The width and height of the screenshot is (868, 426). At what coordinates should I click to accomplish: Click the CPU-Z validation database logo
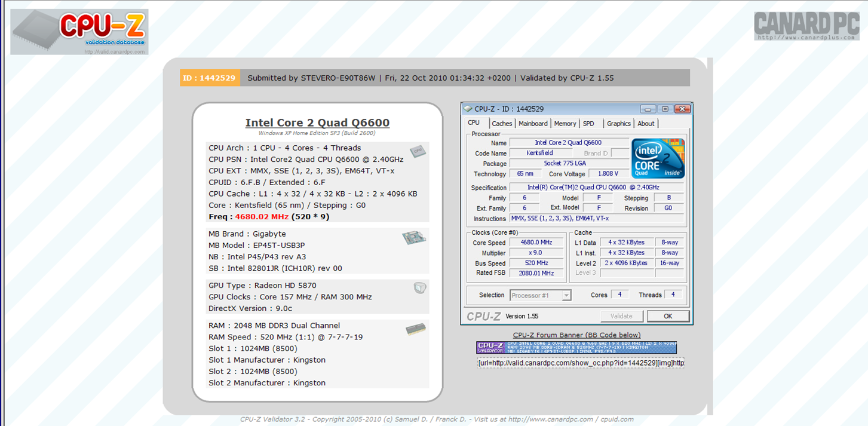[79, 32]
